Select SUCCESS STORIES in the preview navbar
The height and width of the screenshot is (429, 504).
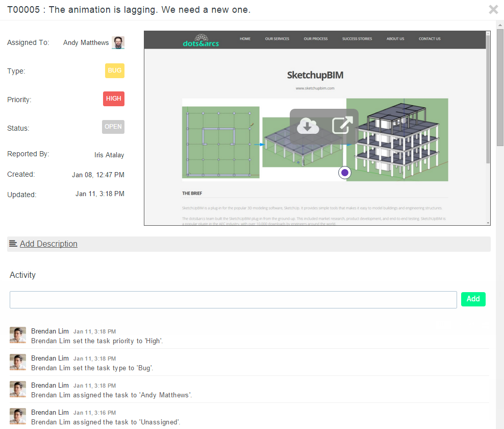(x=357, y=38)
